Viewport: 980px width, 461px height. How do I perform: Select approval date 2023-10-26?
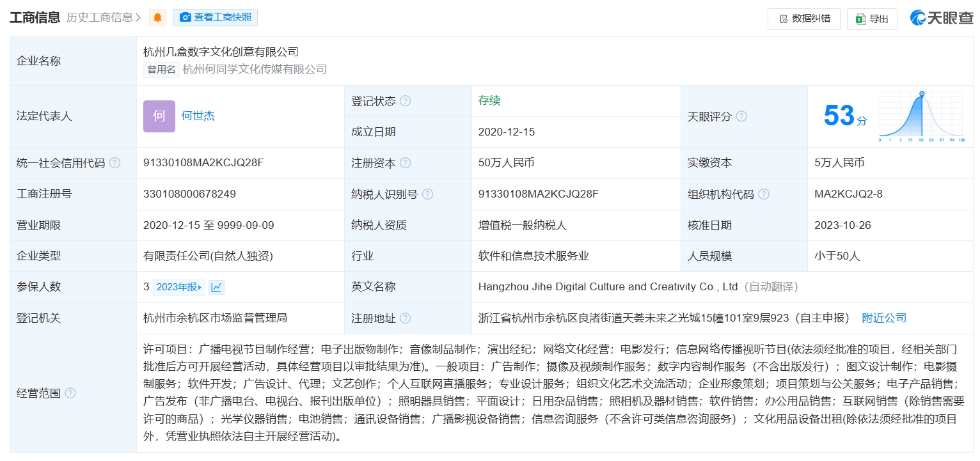coord(842,225)
